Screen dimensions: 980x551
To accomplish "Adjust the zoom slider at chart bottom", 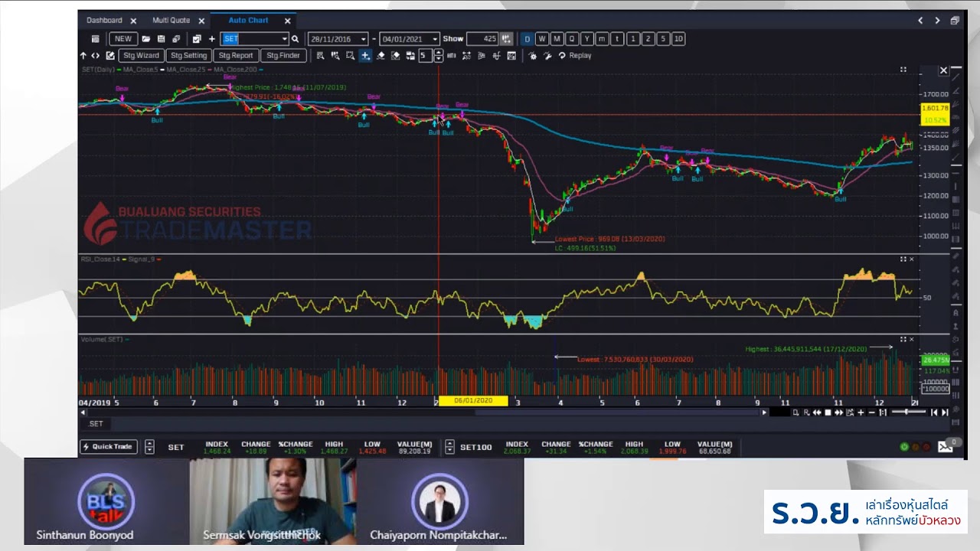I will 907,412.
